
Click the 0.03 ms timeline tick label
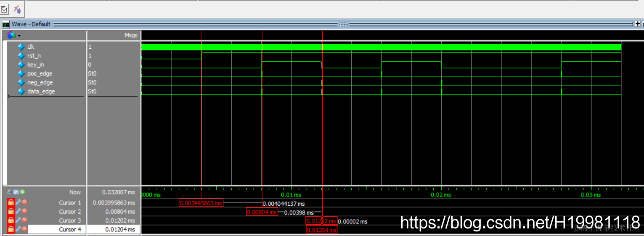coord(591,195)
